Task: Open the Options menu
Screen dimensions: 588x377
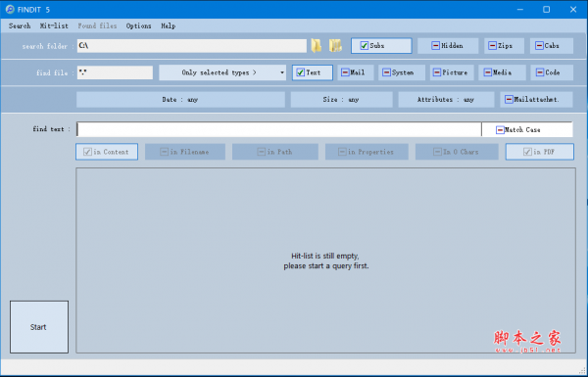Action: click(x=139, y=25)
